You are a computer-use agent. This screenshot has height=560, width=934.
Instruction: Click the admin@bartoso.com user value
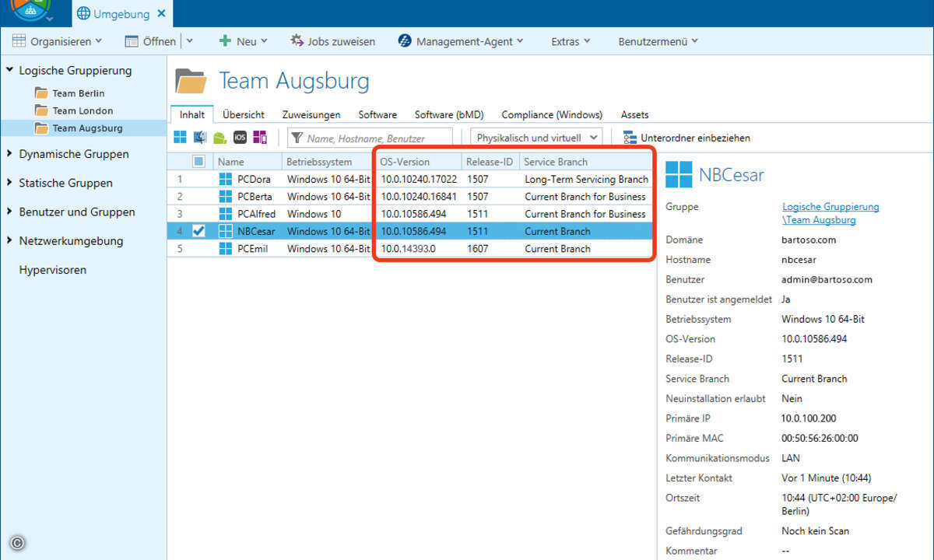pos(827,279)
